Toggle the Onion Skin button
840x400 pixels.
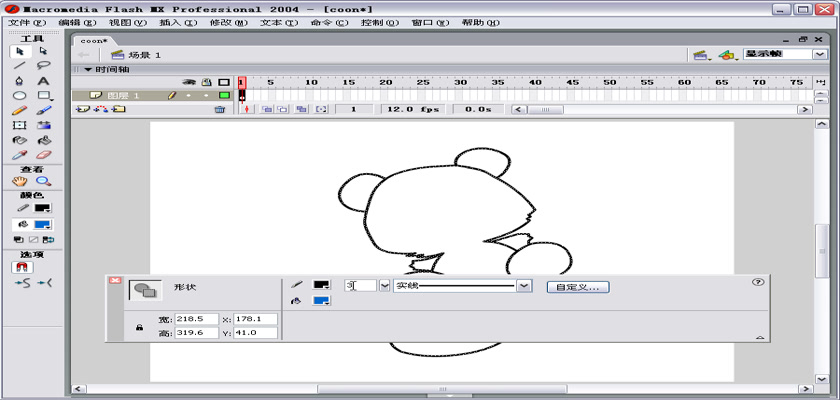266,109
